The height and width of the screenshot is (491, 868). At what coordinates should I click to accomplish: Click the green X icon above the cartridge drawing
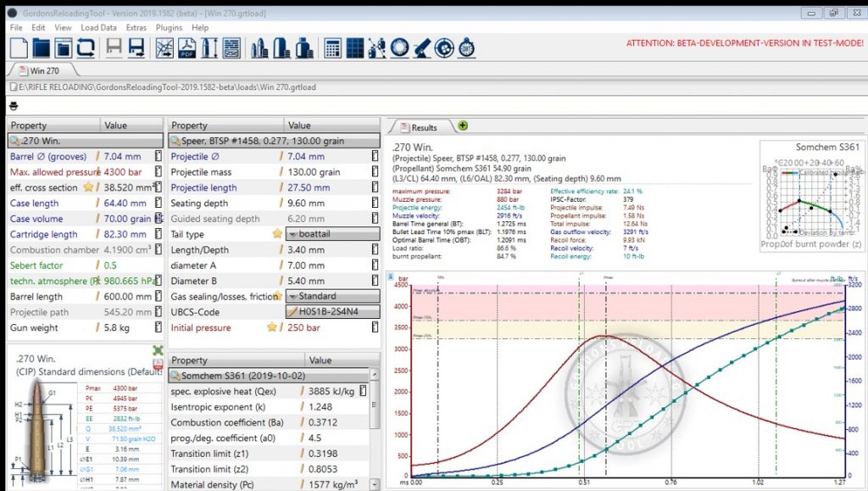pyautogui.click(x=158, y=350)
